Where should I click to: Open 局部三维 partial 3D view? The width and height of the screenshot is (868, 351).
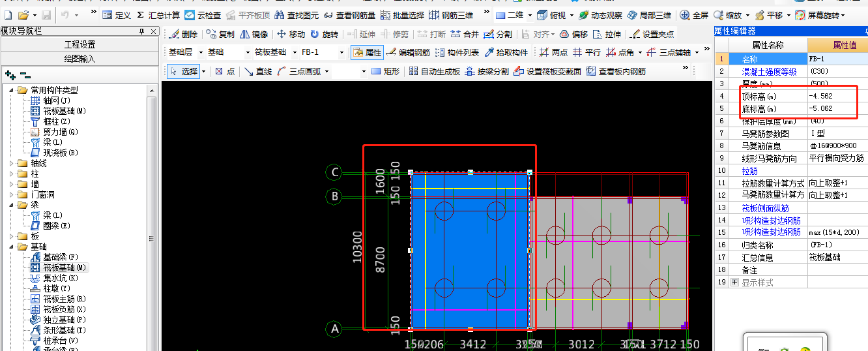tap(649, 15)
